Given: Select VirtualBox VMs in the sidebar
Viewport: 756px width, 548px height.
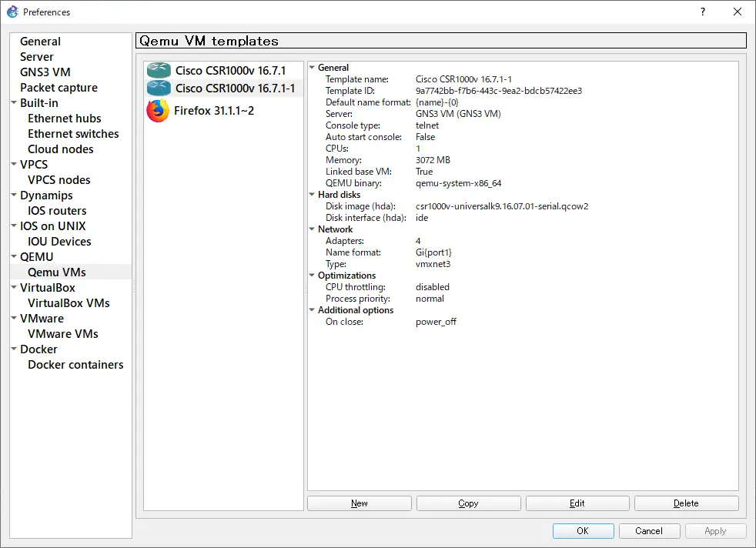Looking at the screenshot, I should coord(69,303).
